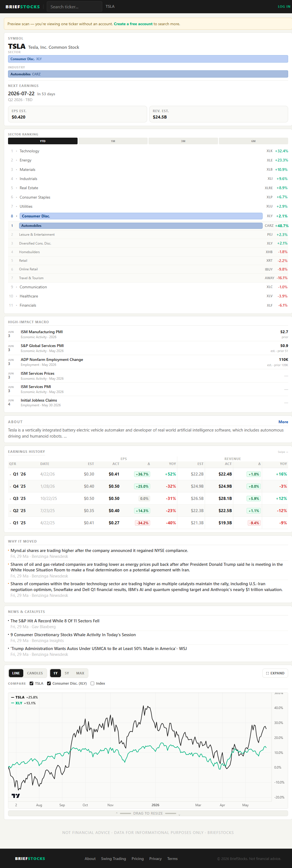This screenshot has width=292, height=868.
Task: Click the highlighted Consumer Disc. ranking bar
Action: pyautogui.click(x=141, y=216)
